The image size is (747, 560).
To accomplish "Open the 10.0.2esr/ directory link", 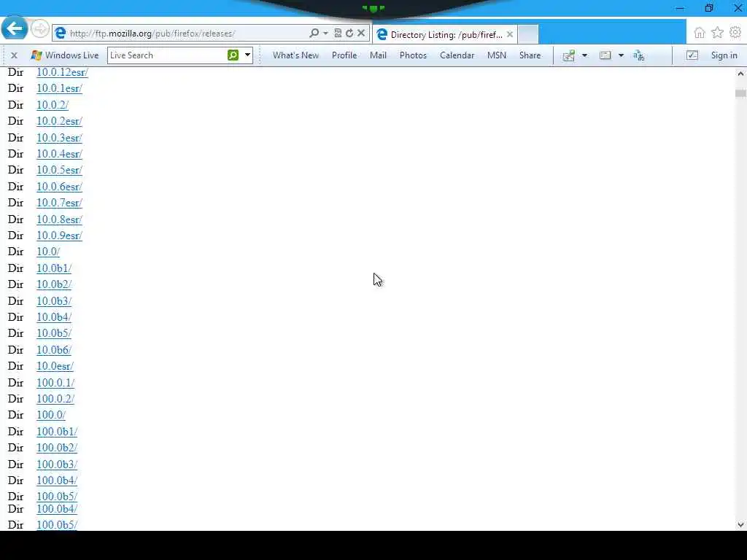I will 59,122.
